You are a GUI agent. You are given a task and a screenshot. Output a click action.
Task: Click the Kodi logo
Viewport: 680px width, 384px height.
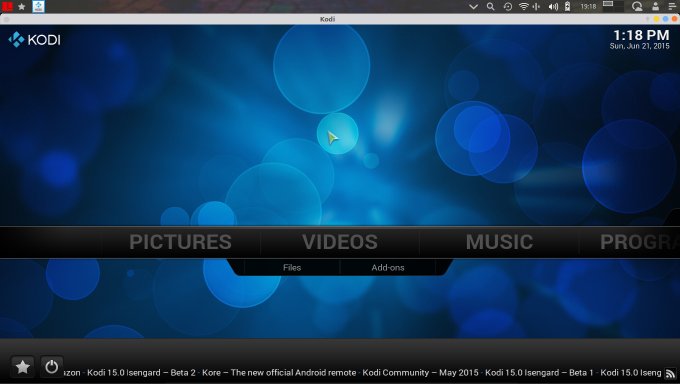click(x=34, y=39)
